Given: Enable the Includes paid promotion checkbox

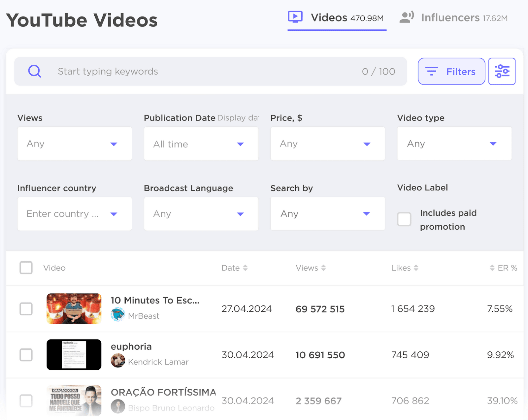Looking at the screenshot, I should tap(404, 219).
